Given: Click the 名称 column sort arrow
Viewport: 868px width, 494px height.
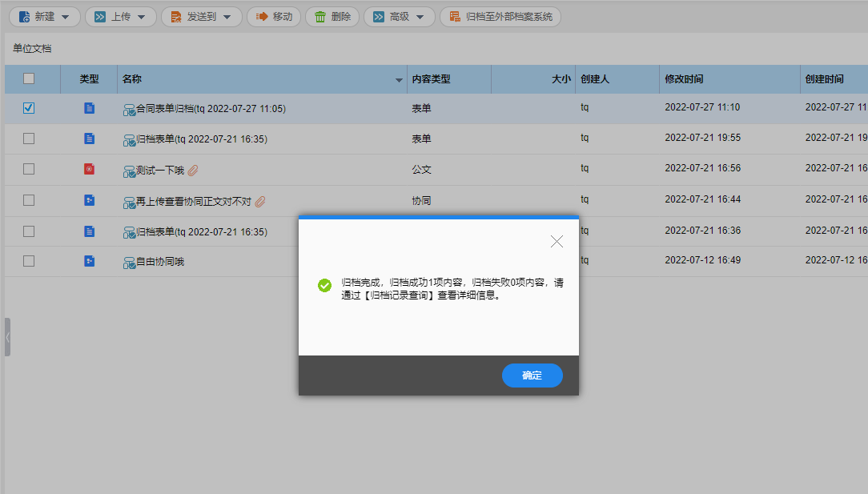Looking at the screenshot, I should (399, 80).
